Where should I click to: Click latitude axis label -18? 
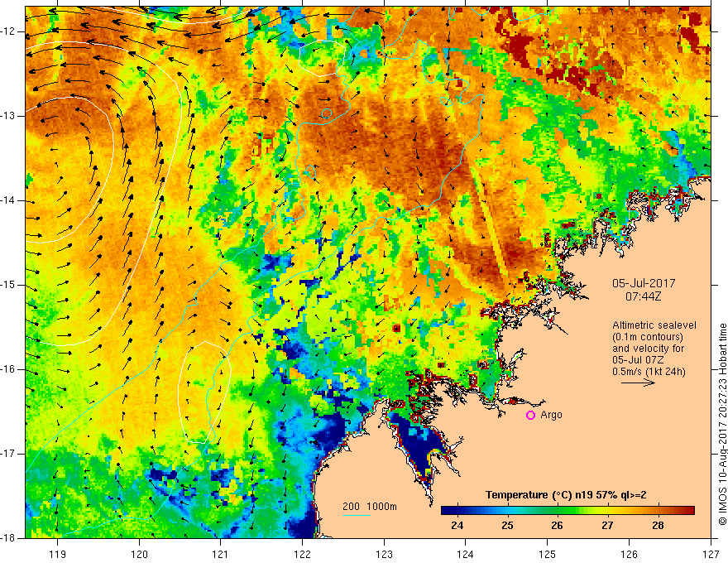(8, 538)
